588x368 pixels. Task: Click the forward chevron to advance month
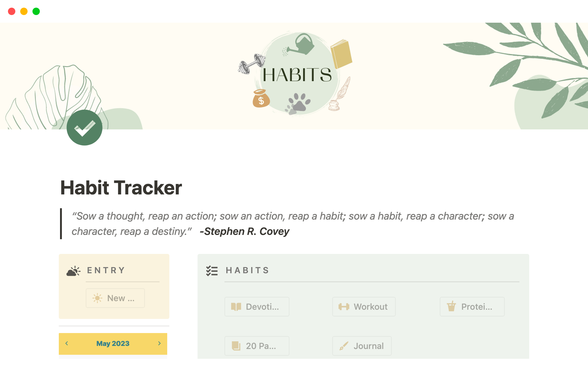point(160,344)
